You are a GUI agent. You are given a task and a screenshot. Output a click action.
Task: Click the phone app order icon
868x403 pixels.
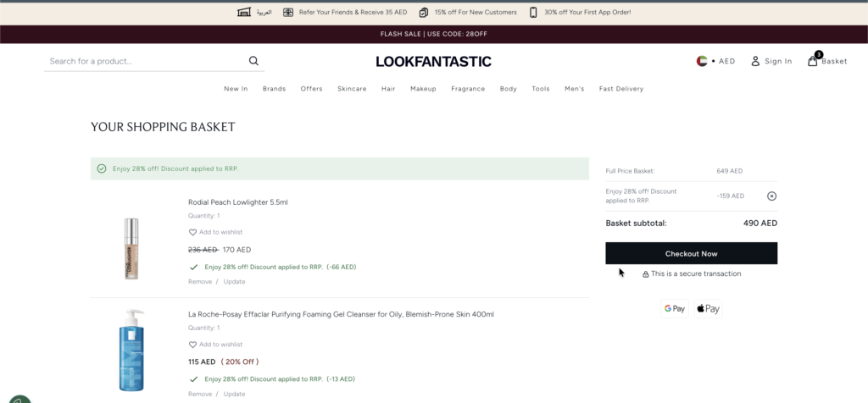533,12
